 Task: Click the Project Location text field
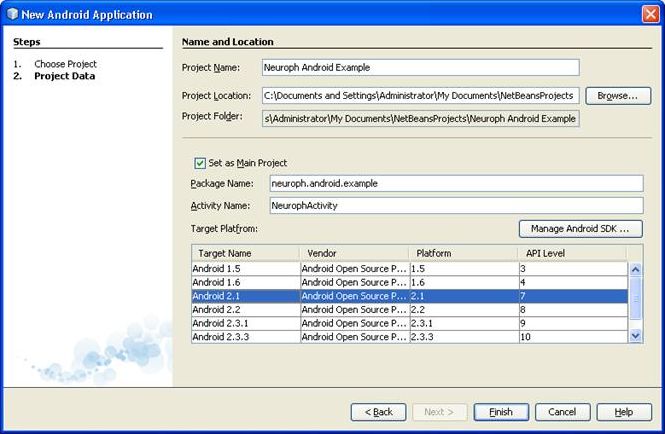(420, 96)
